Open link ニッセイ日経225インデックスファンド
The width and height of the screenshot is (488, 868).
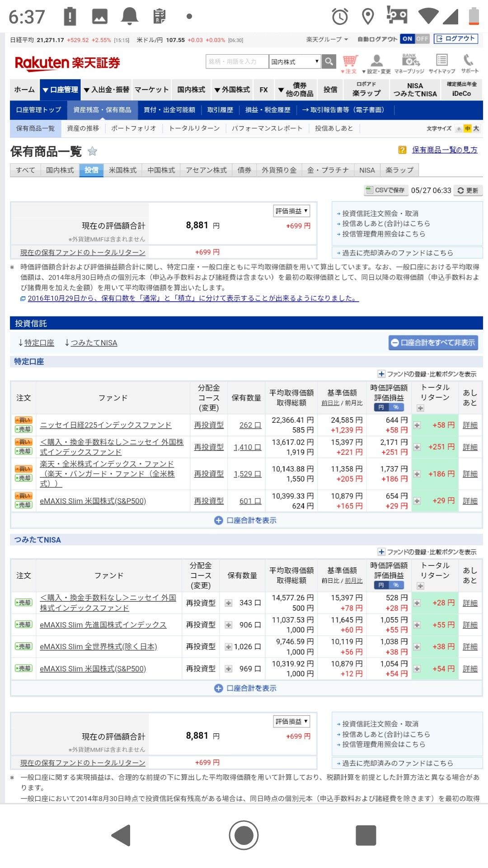[106, 425]
